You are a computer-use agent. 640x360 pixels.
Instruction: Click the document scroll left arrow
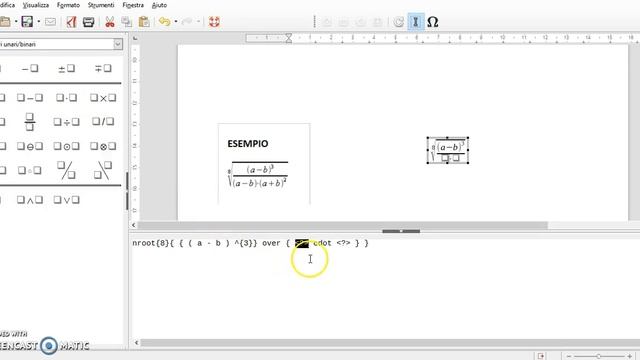point(134,225)
